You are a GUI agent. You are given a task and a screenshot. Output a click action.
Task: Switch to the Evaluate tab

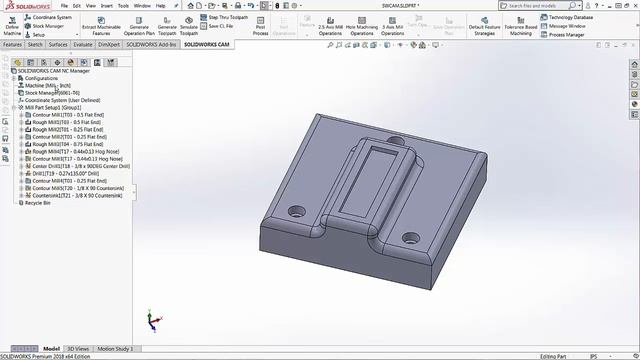point(82,44)
